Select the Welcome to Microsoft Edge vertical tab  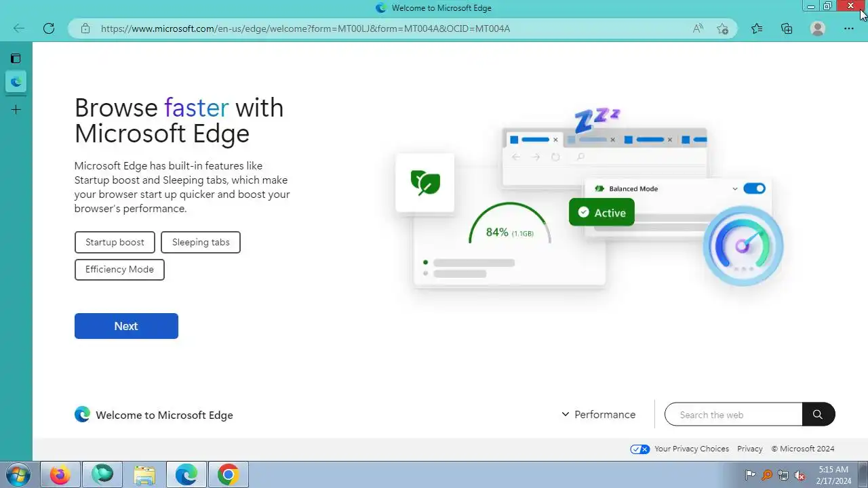16,82
